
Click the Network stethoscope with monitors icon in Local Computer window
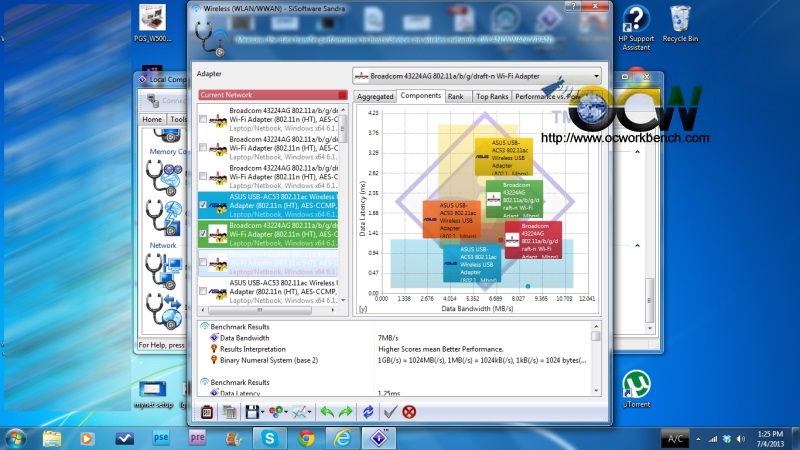(x=164, y=270)
